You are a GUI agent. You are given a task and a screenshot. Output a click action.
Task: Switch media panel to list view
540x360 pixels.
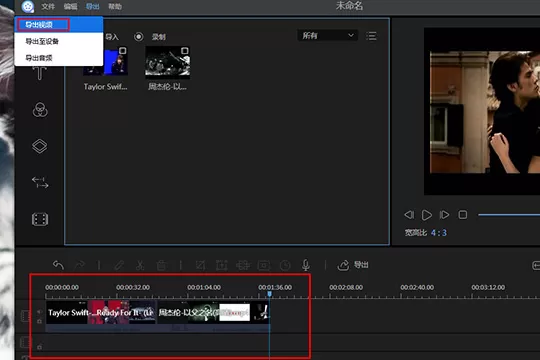pos(371,36)
